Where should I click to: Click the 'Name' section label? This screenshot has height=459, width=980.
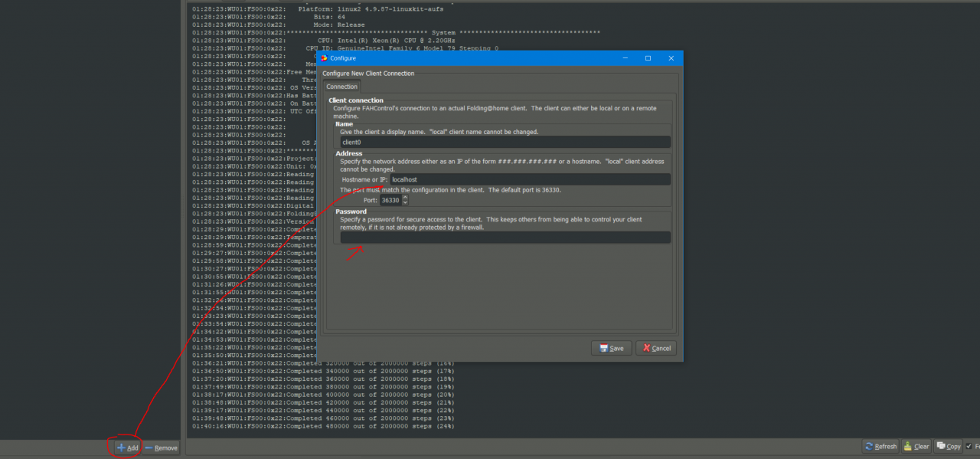click(345, 124)
